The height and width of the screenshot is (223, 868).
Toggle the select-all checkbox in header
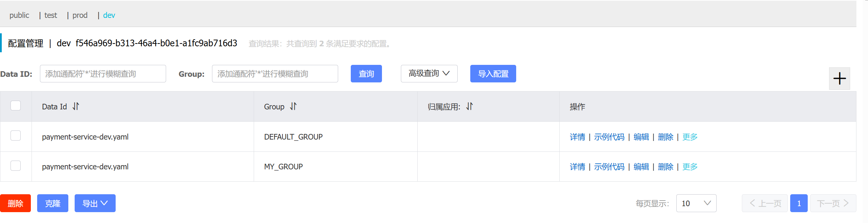click(x=16, y=106)
